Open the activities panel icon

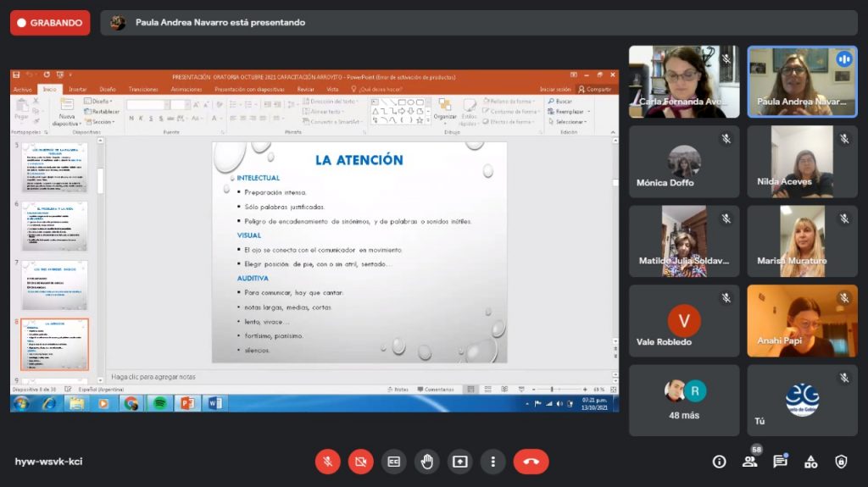810,462
